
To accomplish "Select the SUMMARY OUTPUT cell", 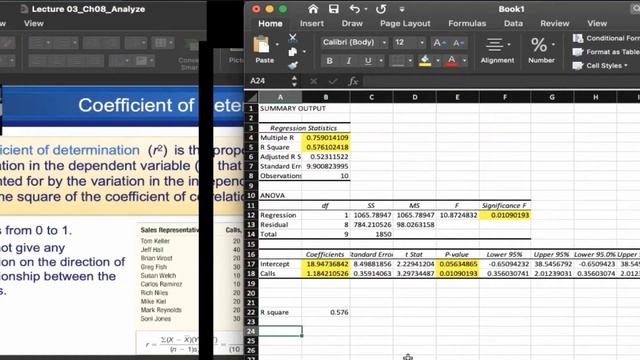I will [x=280, y=109].
